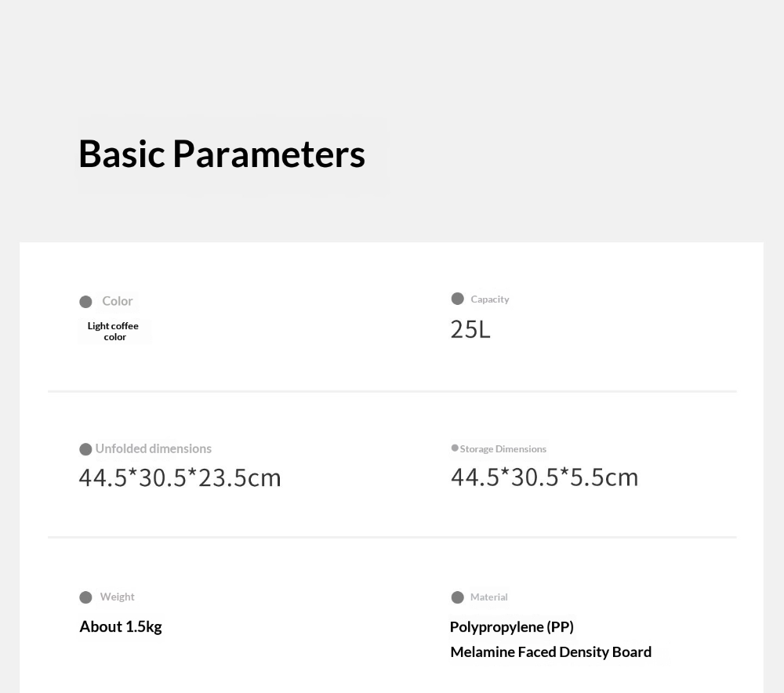The width and height of the screenshot is (784, 693).
Task: Click the 44.5*30.5*23.5cm dimension text
Action: [180, 477]
